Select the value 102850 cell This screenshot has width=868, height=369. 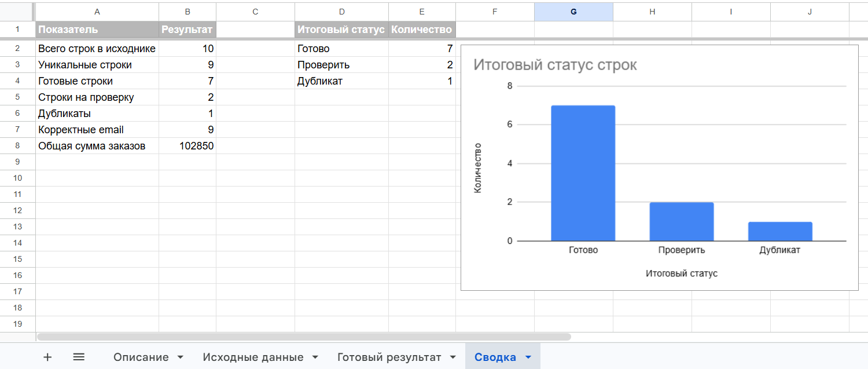[187, 146]
